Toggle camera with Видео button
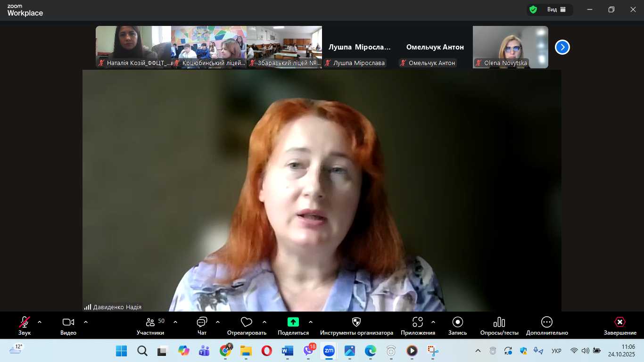This screenshot has height=362, width=644. (68, 325)
